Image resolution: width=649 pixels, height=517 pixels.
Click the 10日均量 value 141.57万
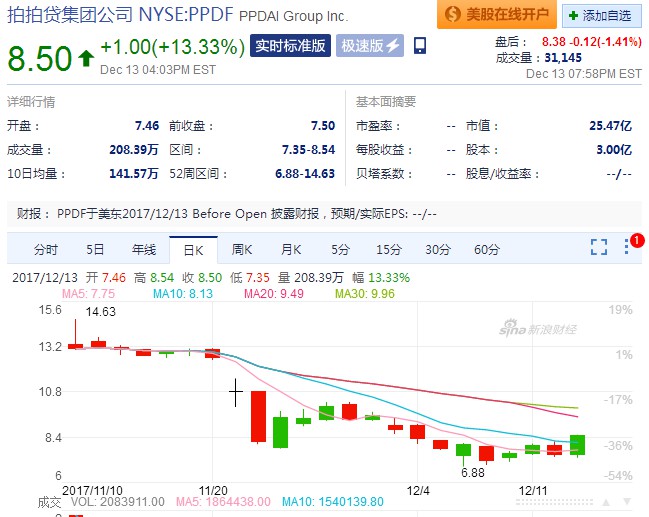134,173
